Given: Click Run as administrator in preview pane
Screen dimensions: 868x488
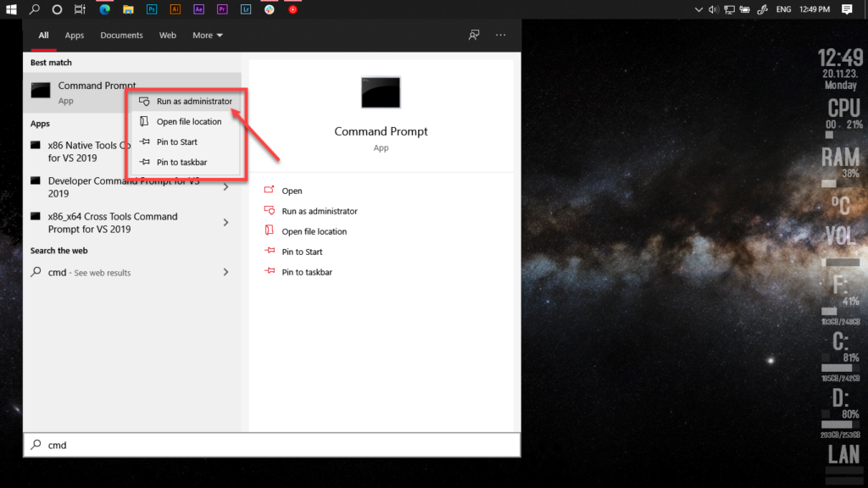Looking at the screenshot, I should point(311,211).
